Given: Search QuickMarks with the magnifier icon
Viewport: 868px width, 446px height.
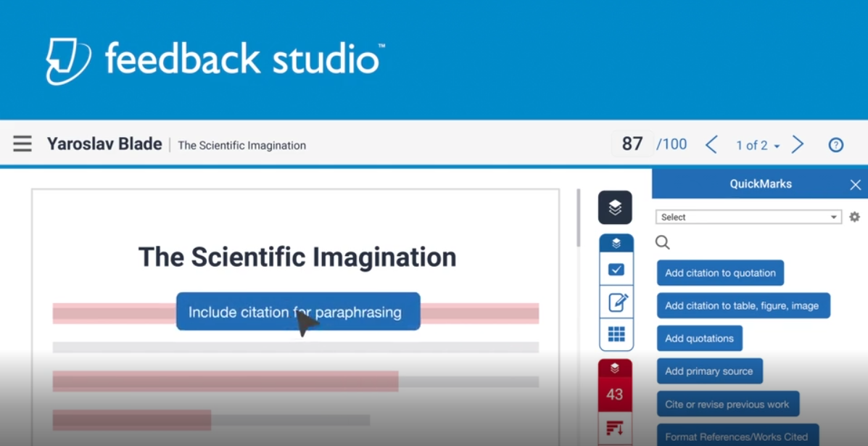Looking at the screenshot, I should [663, 242].
